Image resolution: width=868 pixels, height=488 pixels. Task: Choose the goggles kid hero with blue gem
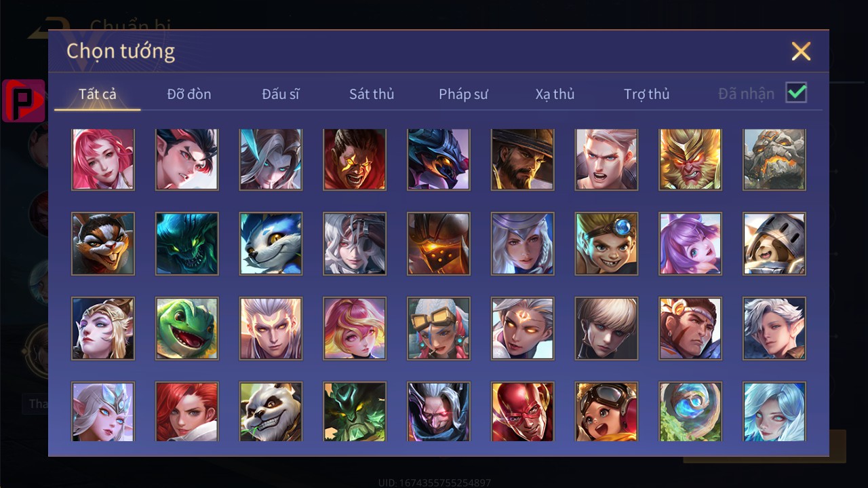606,244
